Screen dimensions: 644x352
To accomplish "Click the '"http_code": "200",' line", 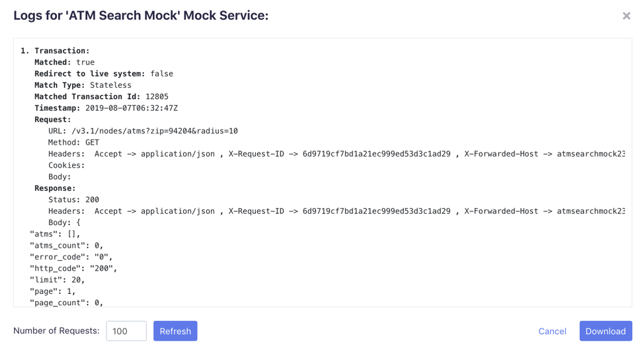I will tap(73, 269).
